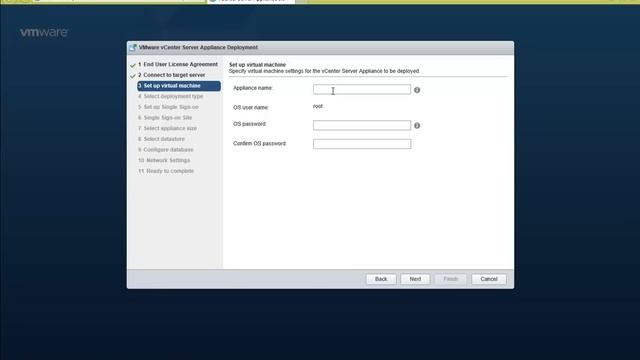Focus the OS password field
640x360 pixels.
(362, 125)
